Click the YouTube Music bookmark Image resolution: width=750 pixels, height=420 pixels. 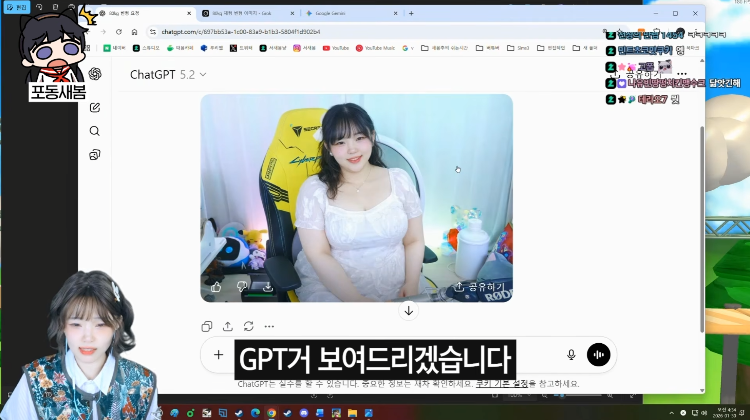(x=375, y=48)
